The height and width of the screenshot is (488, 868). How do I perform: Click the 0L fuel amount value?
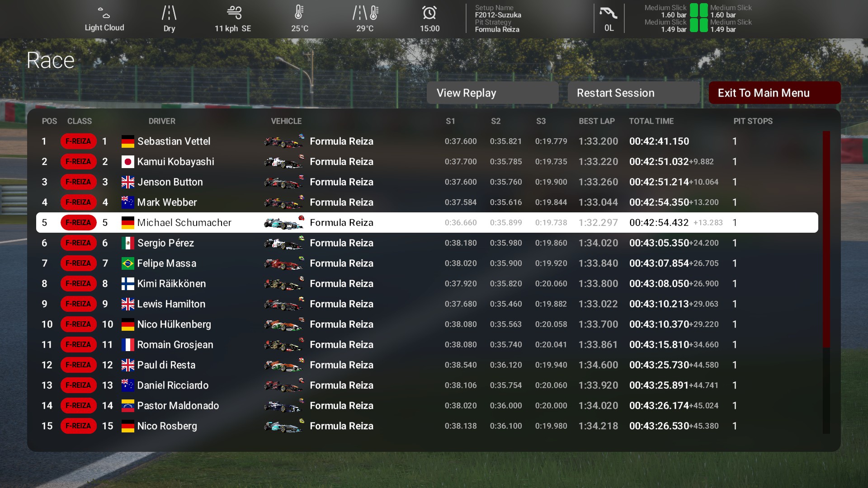pos(609,28)
